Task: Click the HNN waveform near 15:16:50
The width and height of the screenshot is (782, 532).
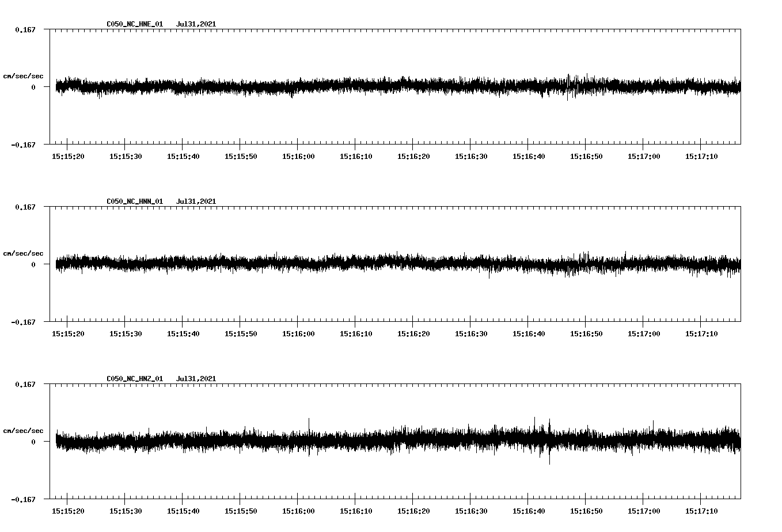Action: (586, 264)
